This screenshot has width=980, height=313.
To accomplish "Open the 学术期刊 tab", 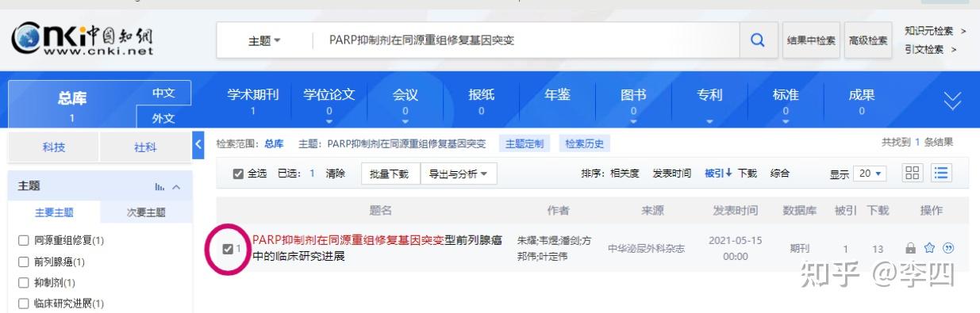I will (x=253, y=101).
